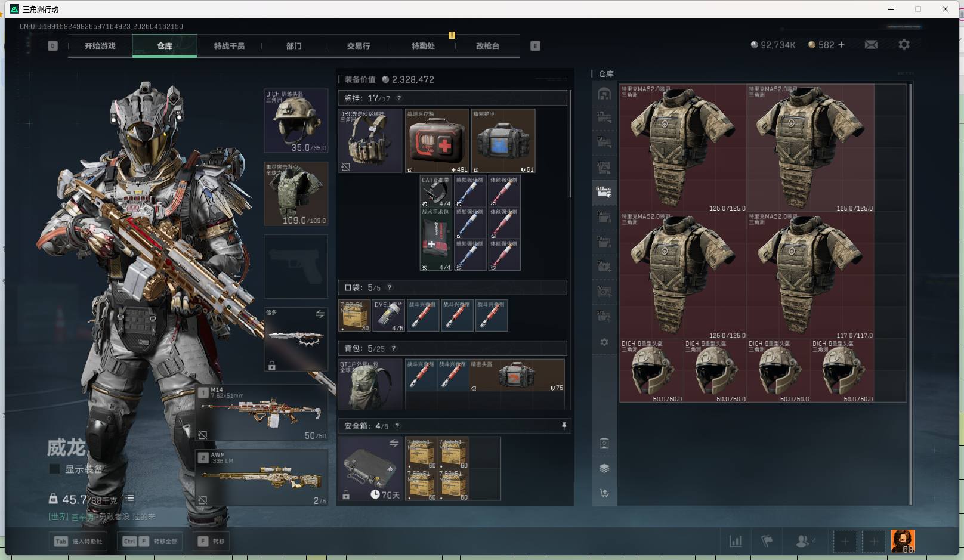Select the 精密护甲 repair kit with 61

click(x=503, y=141)
